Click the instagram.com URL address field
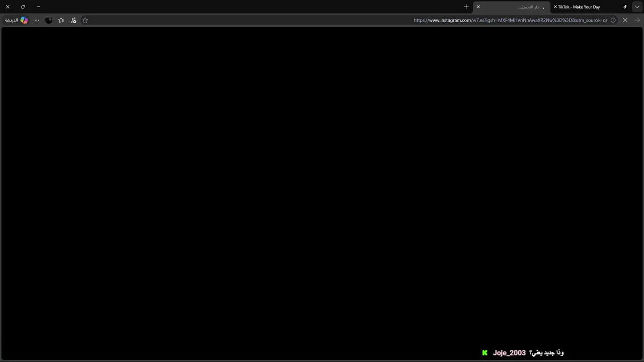This screenshot has height=362, width=644. [510, 20]
